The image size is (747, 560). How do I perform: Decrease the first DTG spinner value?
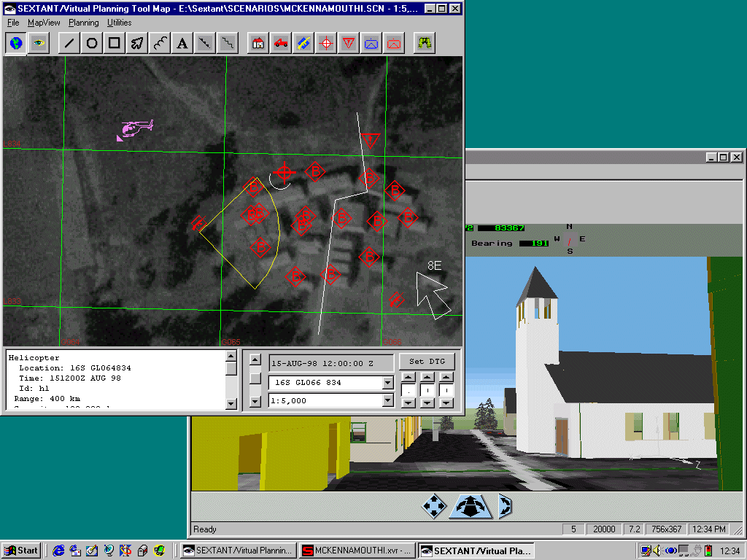(408, 402)
